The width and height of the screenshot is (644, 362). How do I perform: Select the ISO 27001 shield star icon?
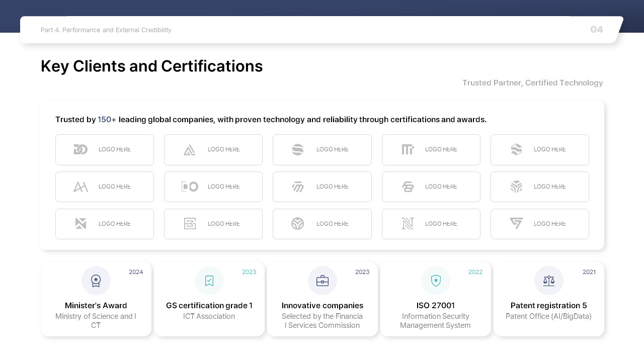coord(436,281)
